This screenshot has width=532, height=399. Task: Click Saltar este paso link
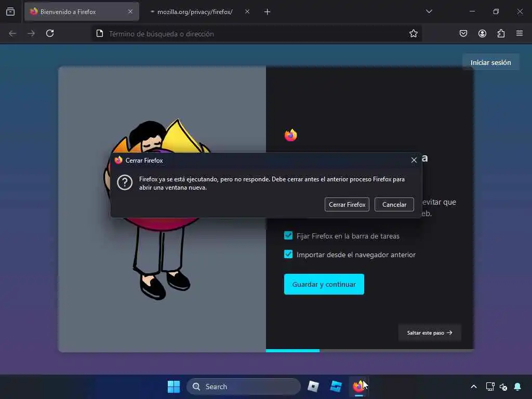[430, 333]
